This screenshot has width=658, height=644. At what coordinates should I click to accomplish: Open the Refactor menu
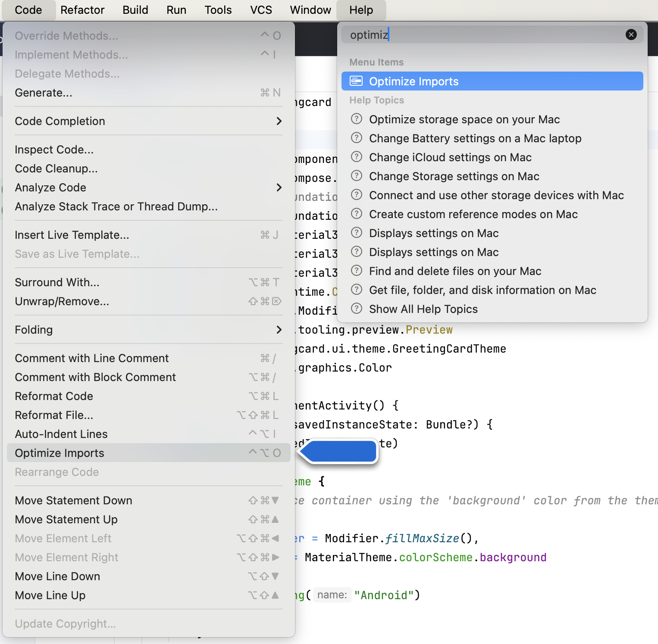82,10
